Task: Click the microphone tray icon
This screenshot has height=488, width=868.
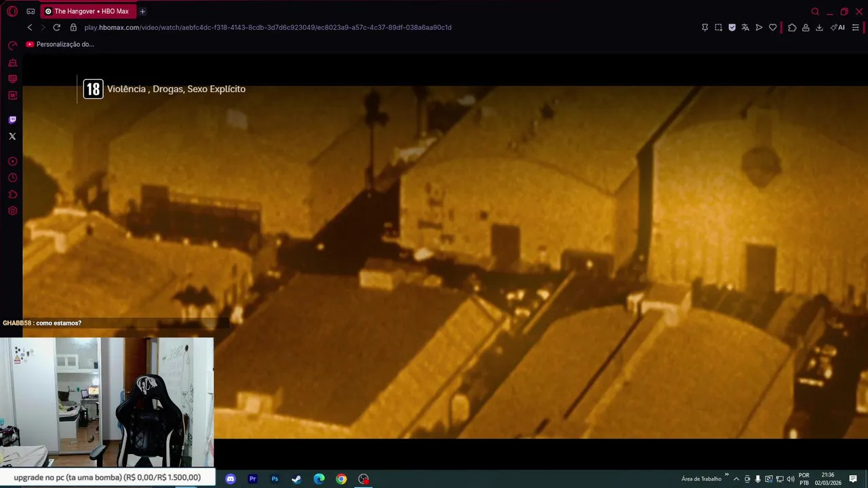Action: coord(758,479)
